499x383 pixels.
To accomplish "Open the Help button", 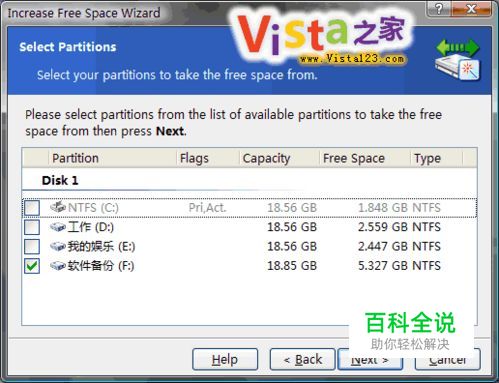I will point(225,359).
